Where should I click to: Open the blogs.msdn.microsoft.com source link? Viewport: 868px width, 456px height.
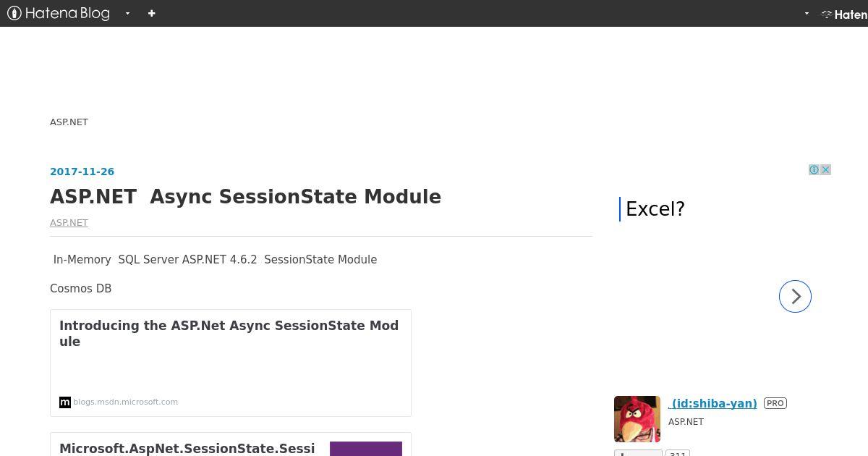(x=125, y=402)
